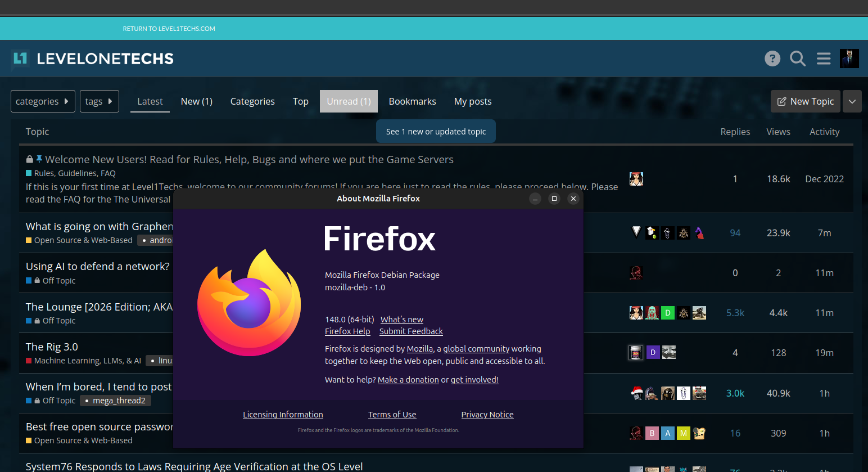
Task: Click the green D avatar in Lounge row
Action: (x=667, y=313)
